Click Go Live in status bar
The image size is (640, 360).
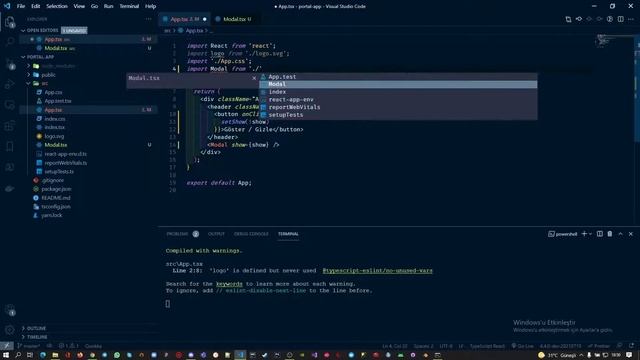pos(522,346)
